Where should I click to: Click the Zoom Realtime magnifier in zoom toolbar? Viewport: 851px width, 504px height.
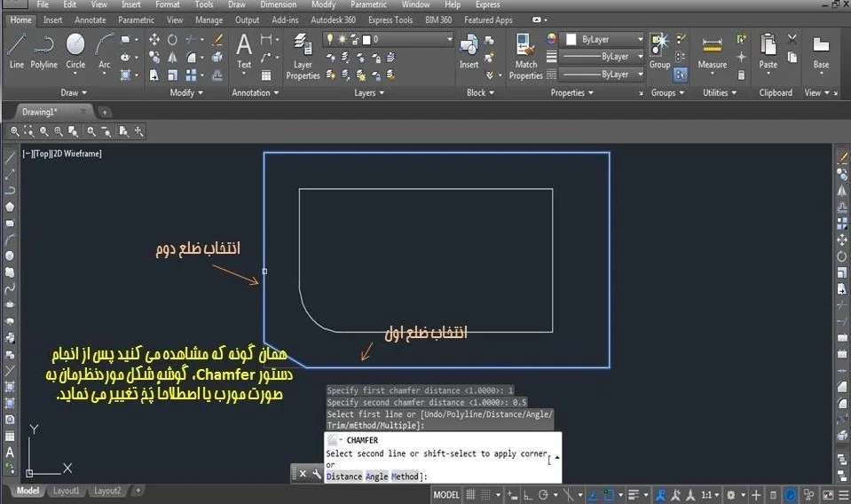point(15,131)
